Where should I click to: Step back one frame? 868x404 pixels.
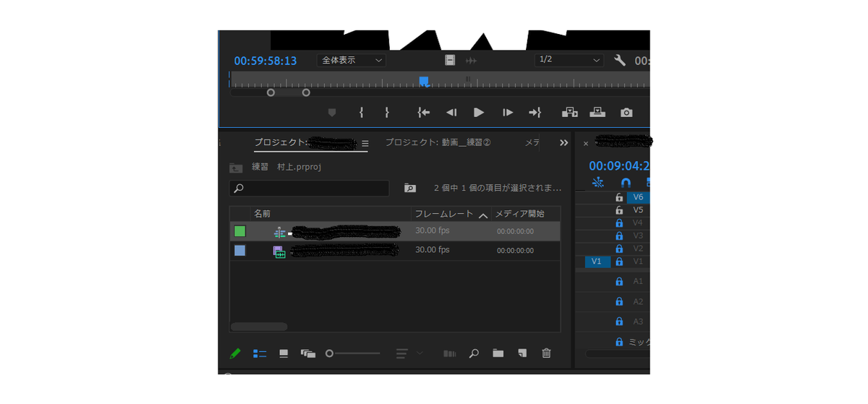click(x=451, y=112)
